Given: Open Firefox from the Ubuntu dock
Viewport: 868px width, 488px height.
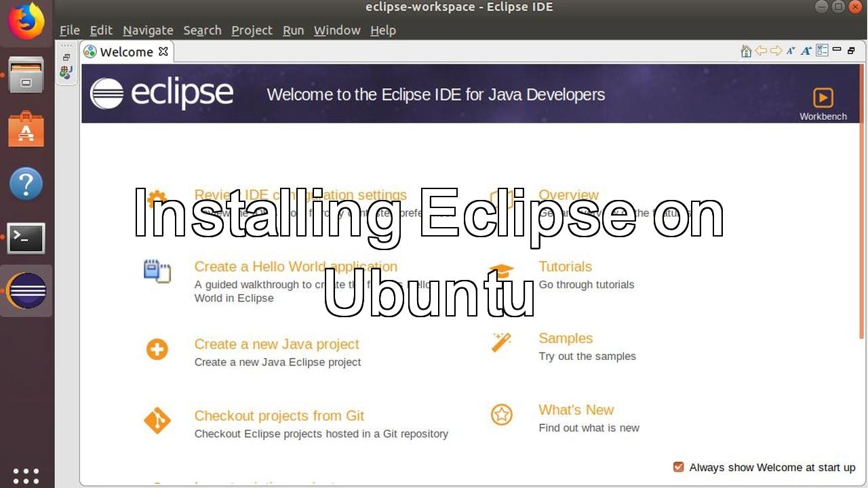Looking at the screenshot, I should [26, 22].
